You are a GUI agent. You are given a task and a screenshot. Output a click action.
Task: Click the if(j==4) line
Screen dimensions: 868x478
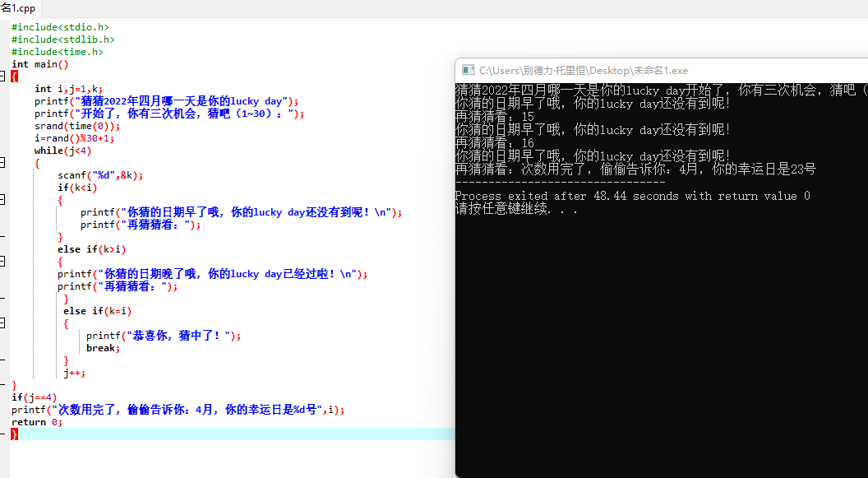tap(35, 397)
